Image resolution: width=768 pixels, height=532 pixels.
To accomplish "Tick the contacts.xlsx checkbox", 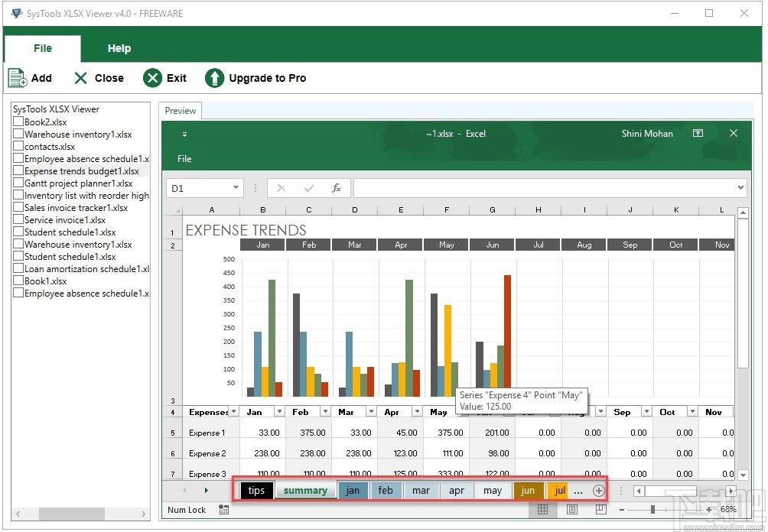I will coord(18,147).
